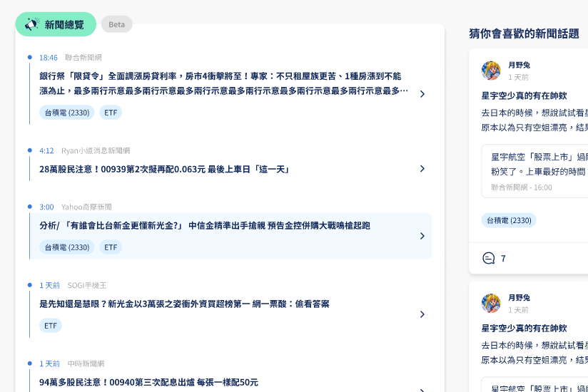Viewport: 588px width, 392px height.
Task: Click the 聯合新聞網 - 16:00 source line
Action: [521, 187]
